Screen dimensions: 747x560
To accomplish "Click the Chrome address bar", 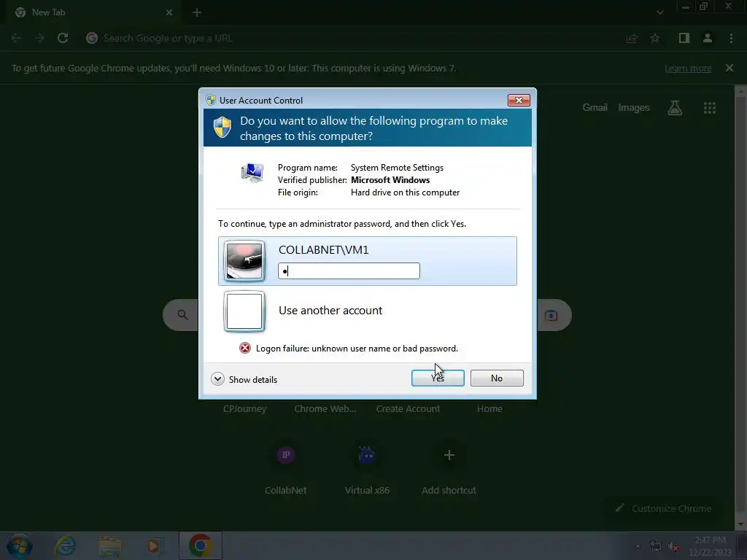I will pyautogui.click(x=352, y=38).
